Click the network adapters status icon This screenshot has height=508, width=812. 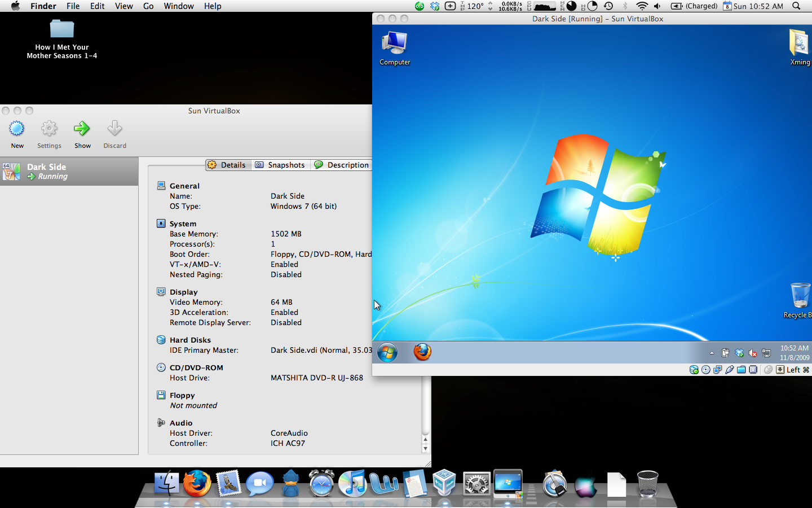click(x=718, y=370)
